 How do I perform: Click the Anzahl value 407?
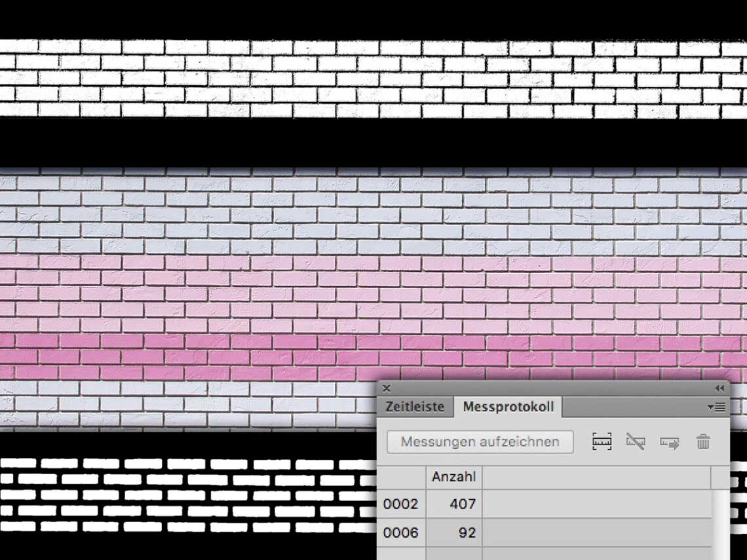(x=463, y=504)
